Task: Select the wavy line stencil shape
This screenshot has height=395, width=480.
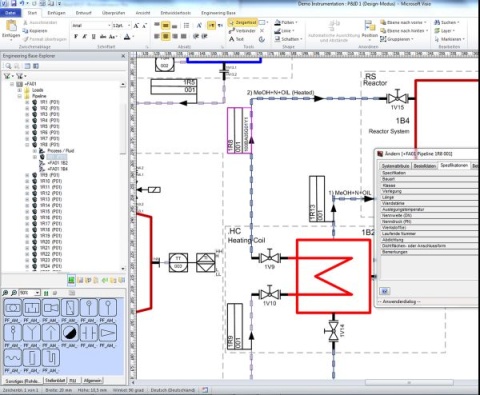Action: (13, 358)
